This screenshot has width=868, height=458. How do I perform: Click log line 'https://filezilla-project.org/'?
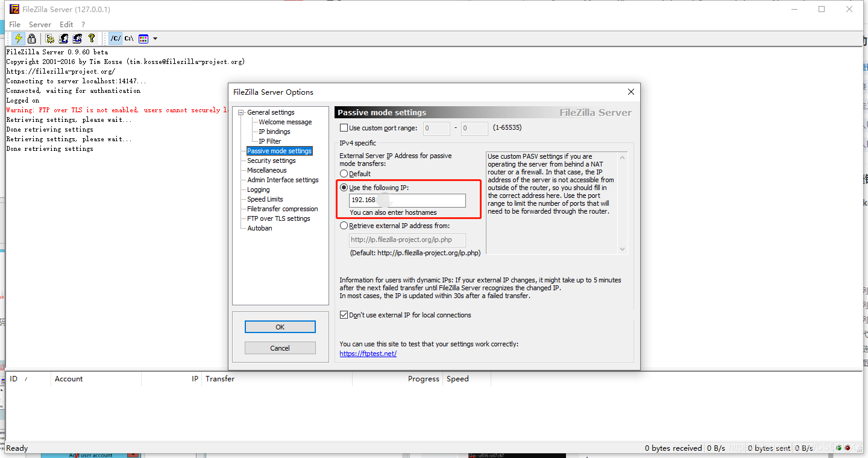point(60,71)
